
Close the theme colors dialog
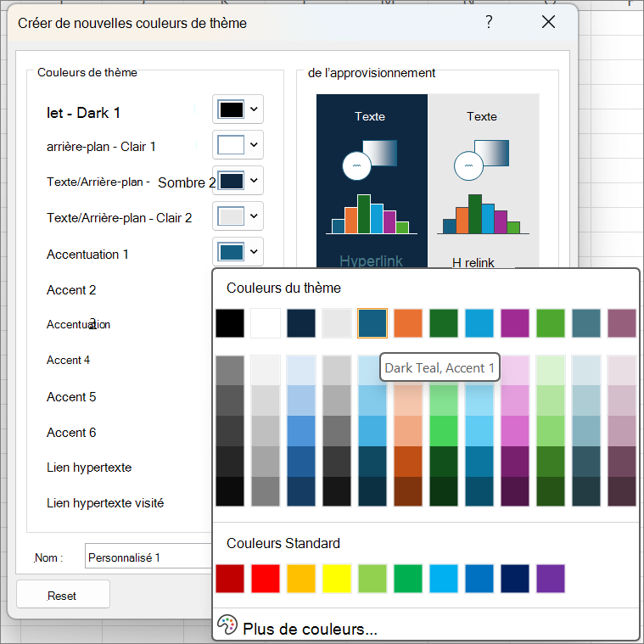[x=548, y=22]
